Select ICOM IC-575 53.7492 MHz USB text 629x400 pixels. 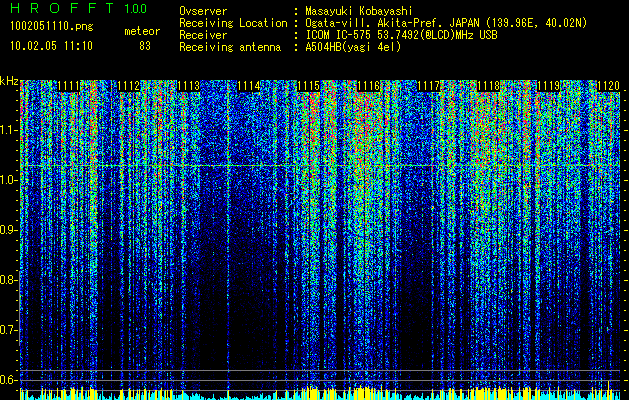401,35
